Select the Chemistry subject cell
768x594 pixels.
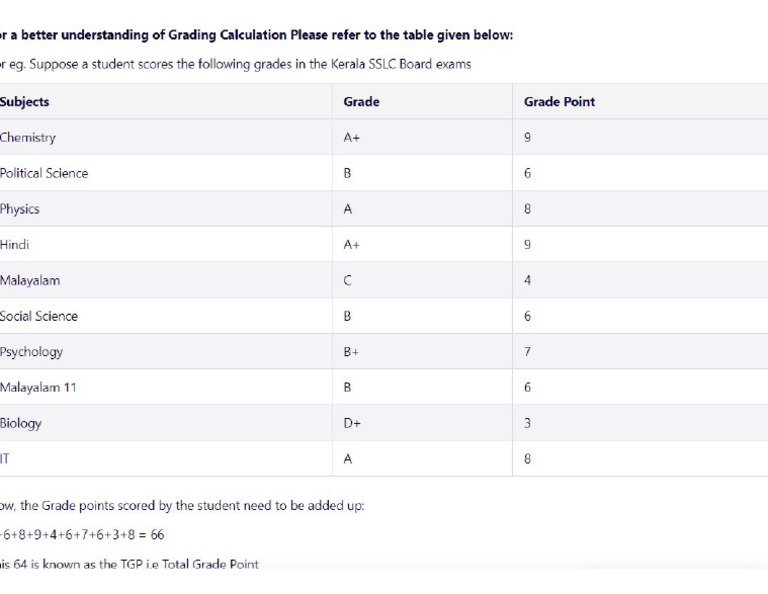28,138
